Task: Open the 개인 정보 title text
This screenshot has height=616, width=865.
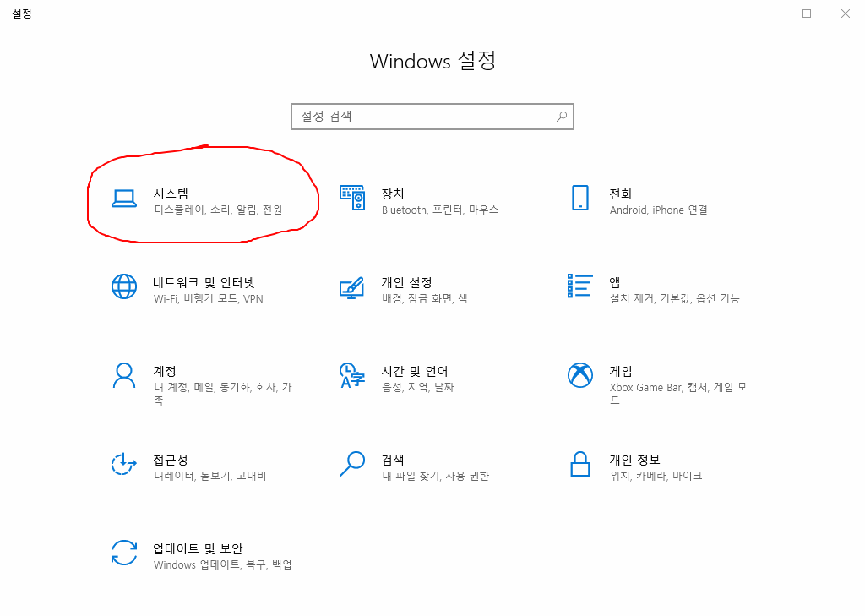Action: 634,460
